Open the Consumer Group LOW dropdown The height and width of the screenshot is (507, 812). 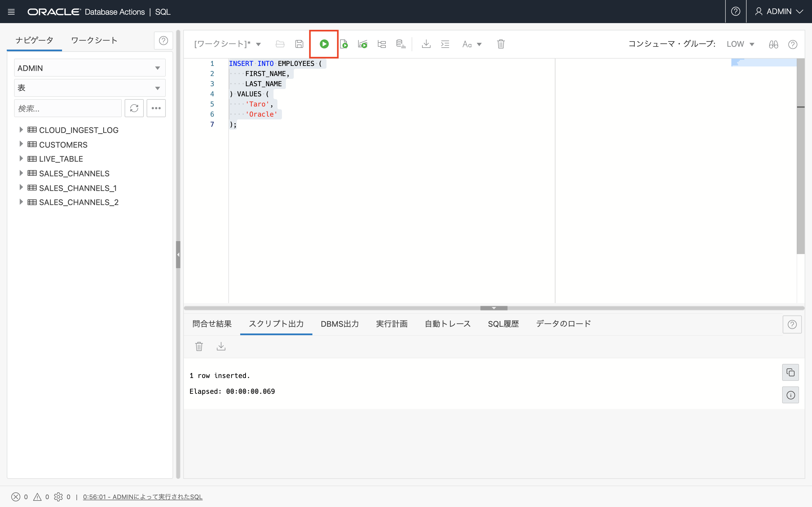pyautogui.click(x=740, y=44)
